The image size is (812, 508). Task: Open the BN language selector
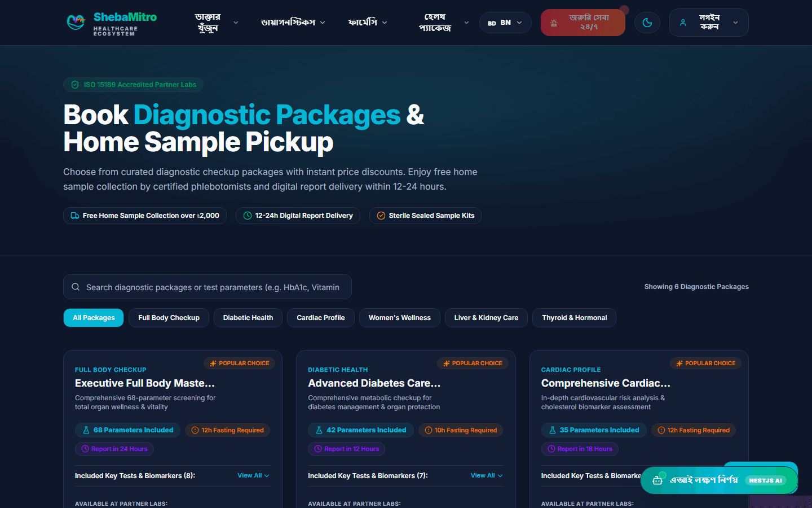tap(505, 23)
